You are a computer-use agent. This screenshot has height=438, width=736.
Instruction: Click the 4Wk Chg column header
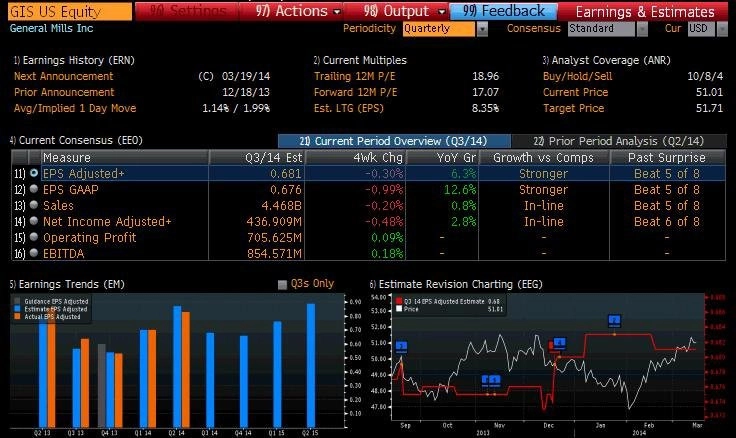coord(356,157)
